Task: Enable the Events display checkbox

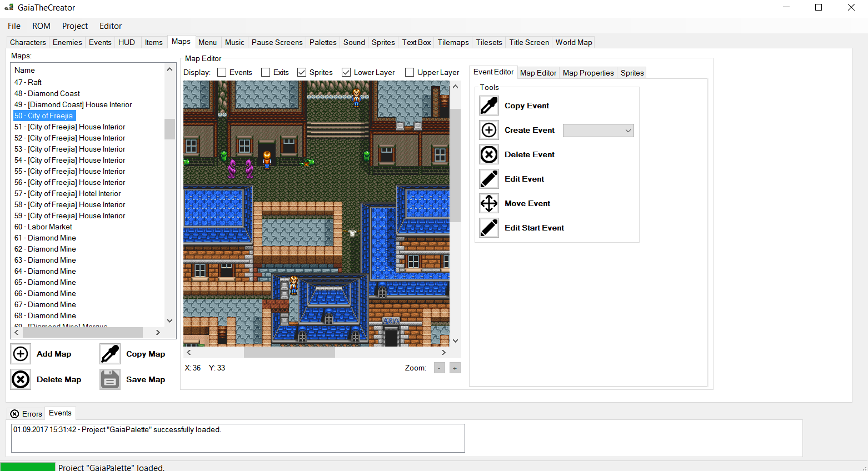Action: [x=222, y=72]
